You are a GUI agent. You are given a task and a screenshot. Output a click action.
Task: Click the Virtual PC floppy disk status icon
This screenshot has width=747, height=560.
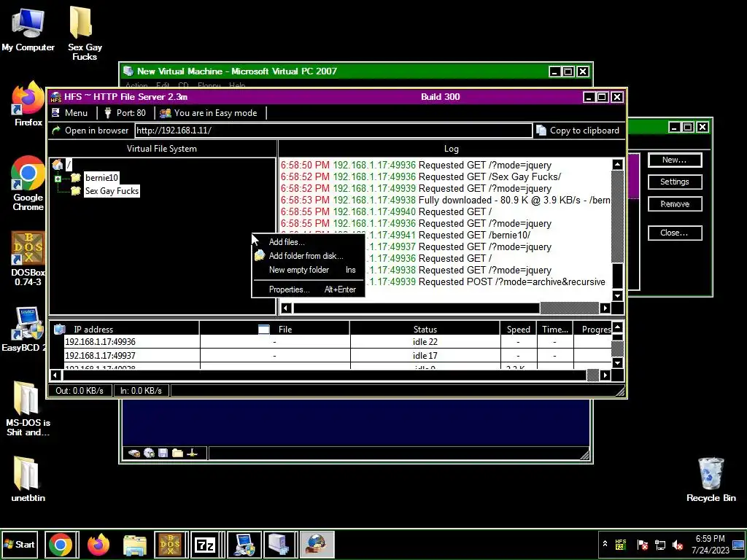coord(163,453)
